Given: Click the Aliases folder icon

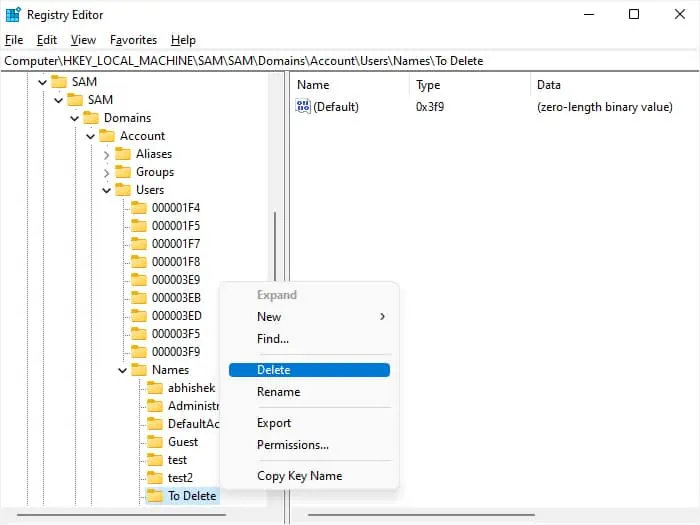Looking at the screenshot, I should (x=123, y=154).
